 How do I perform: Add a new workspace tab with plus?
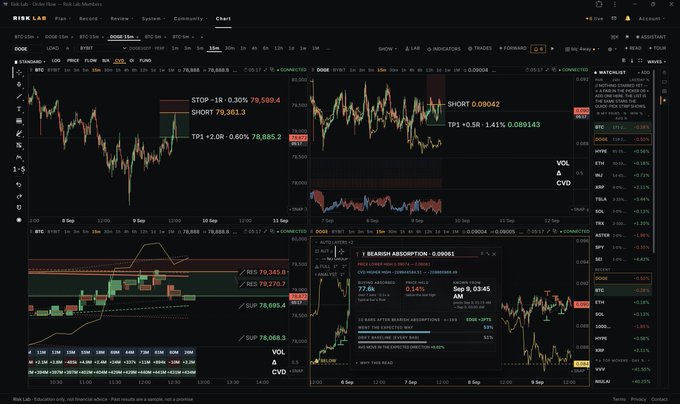202,37
